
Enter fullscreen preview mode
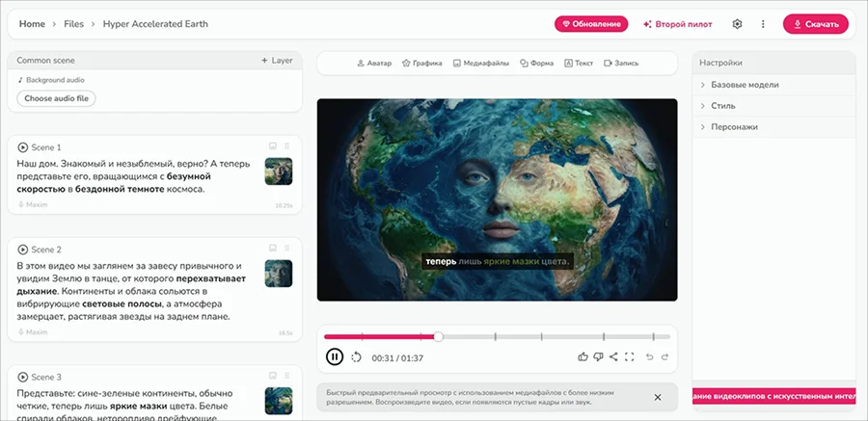(629, 356)
